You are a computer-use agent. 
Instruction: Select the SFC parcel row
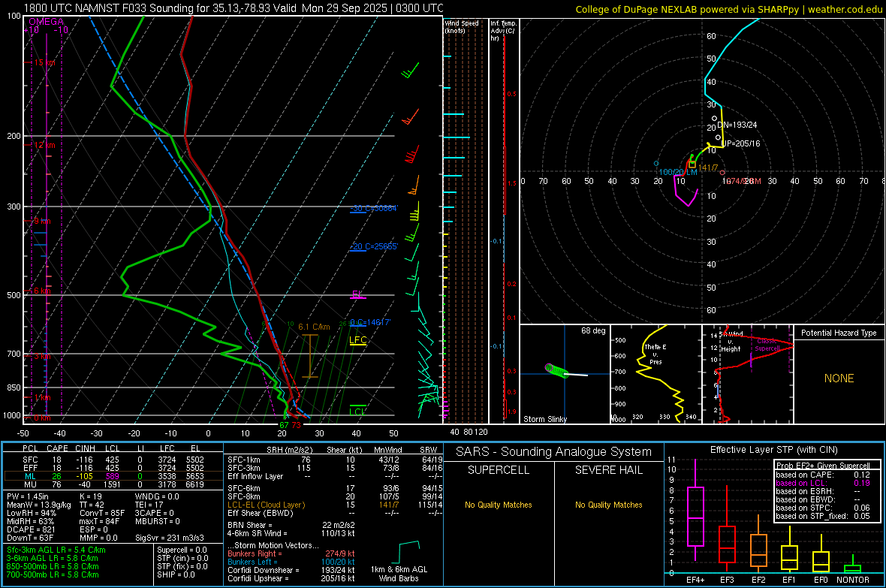(113, 460)
